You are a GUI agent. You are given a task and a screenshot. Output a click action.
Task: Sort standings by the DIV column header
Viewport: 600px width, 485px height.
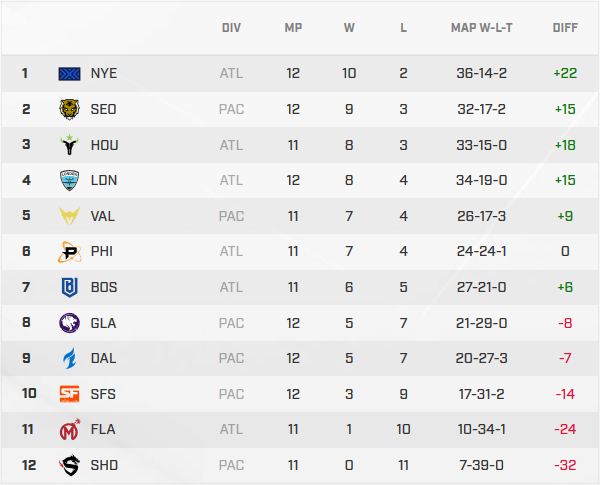231,28
